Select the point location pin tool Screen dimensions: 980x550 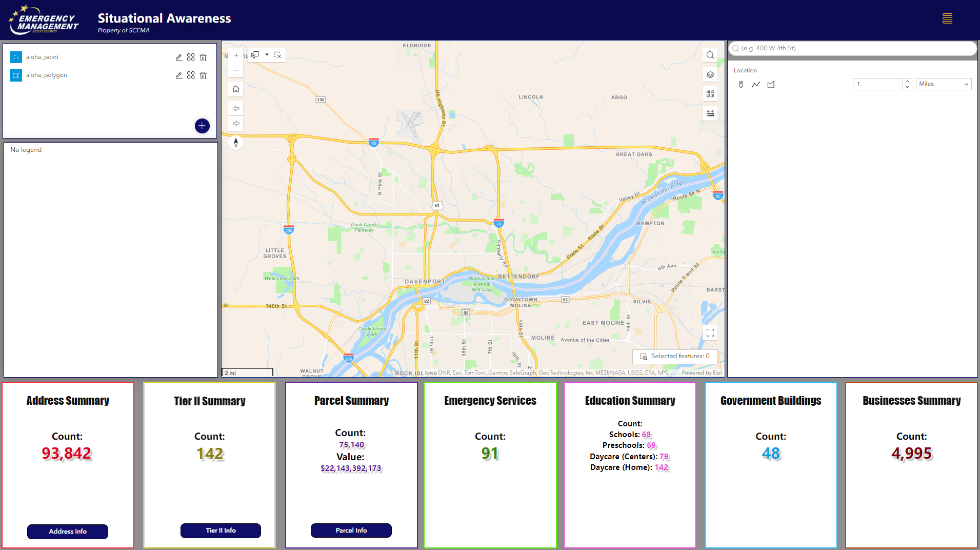741,85
